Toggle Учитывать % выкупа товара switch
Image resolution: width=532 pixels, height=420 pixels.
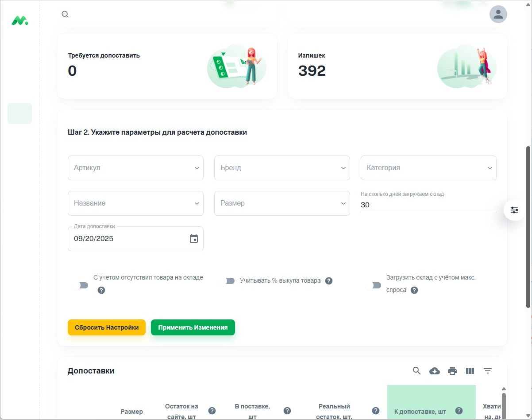coord(227,281)
